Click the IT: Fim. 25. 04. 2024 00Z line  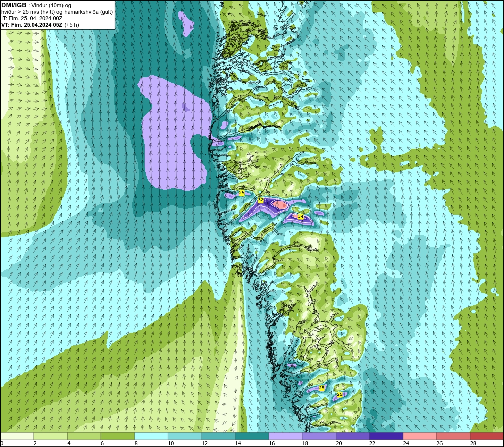pos(32,18)
